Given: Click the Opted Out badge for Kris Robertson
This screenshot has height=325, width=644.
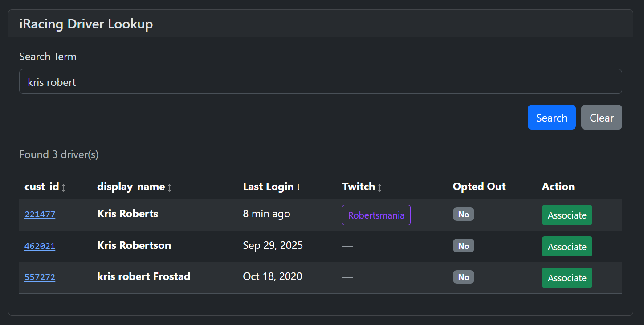Looking at the screenshot, I should tap(463, 245).
